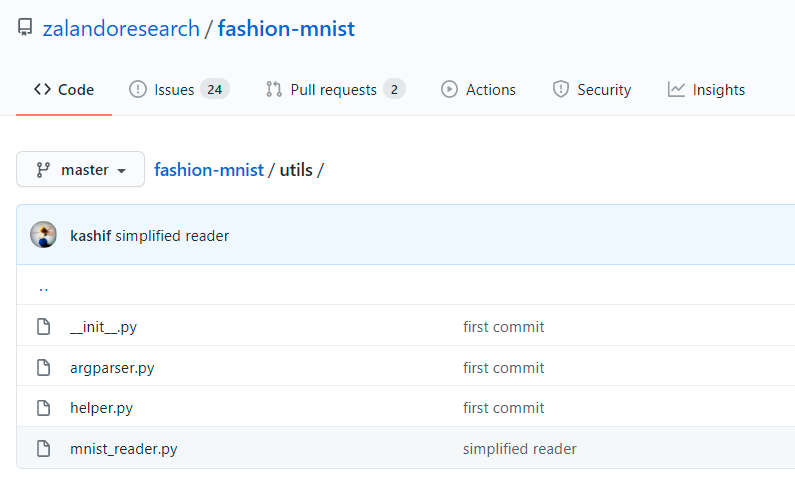Go to the Pull requests tab

click(334, 90)
